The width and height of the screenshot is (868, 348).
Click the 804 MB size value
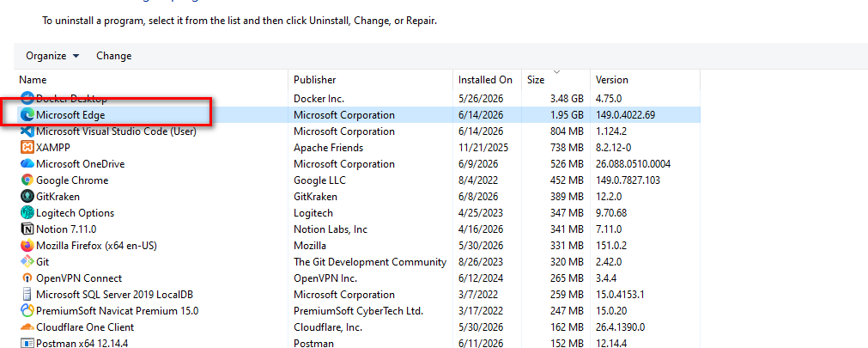point(565,131)
